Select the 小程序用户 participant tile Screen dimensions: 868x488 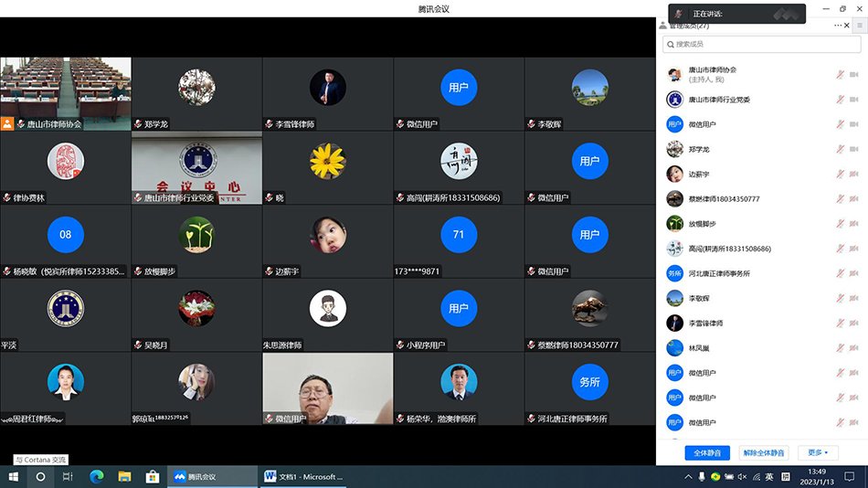click(x=459, y=314)
